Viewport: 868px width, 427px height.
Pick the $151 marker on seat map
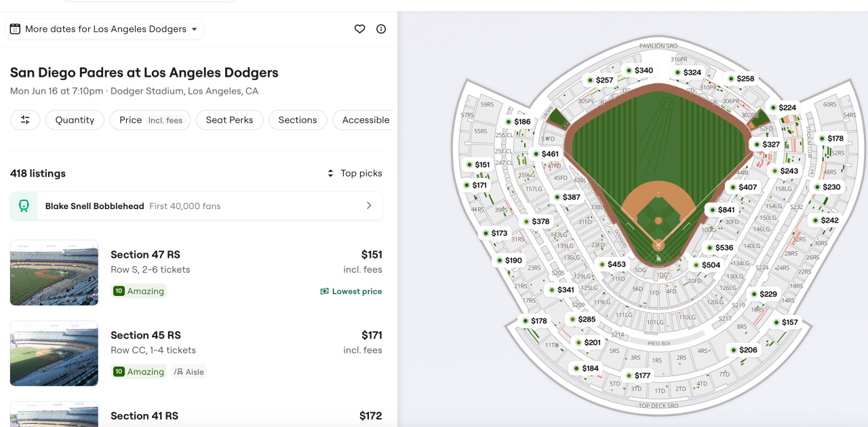tap(477, 165)
